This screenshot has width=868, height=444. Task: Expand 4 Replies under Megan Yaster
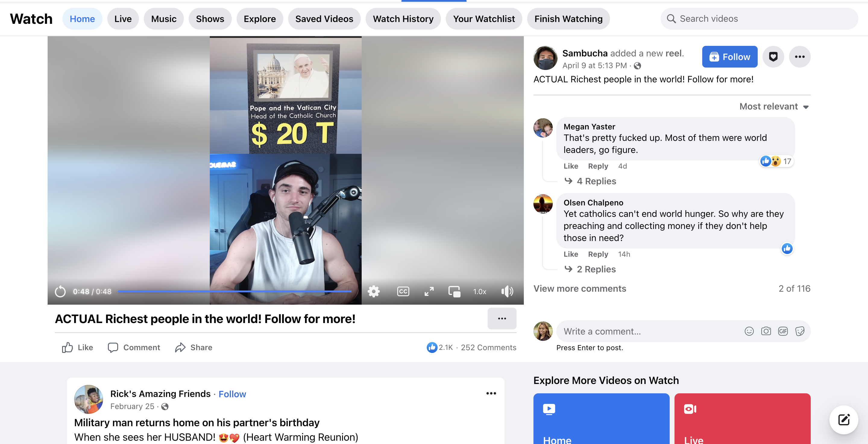click(x=596, y=181)
